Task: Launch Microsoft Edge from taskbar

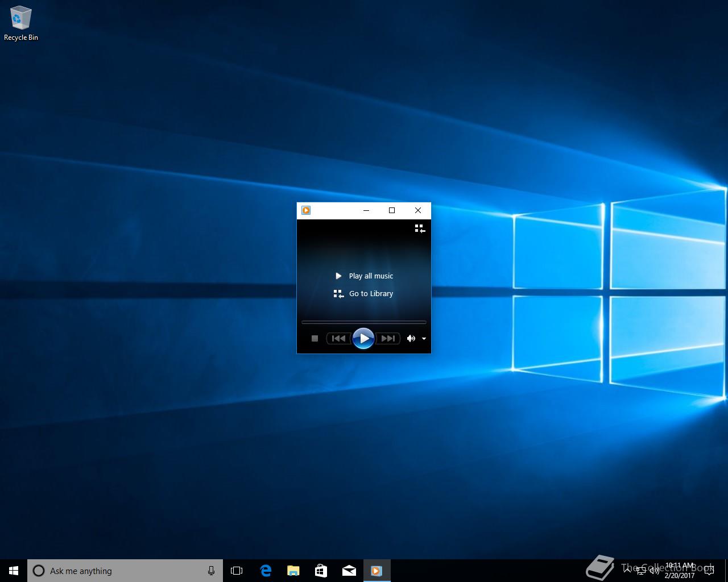Action: coord(265,571)
